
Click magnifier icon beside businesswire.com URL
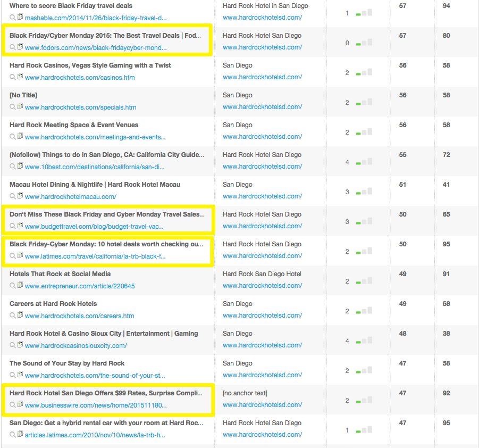[13, 405]
